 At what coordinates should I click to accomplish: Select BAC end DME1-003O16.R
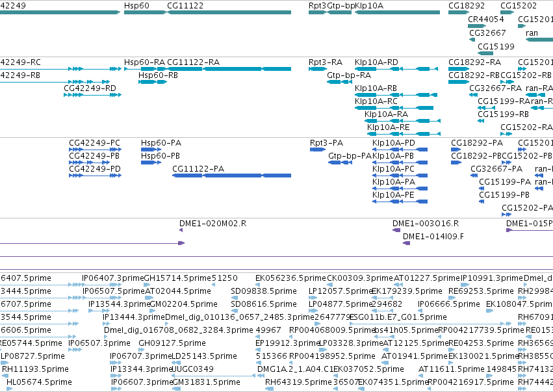[x=396, y=230]
